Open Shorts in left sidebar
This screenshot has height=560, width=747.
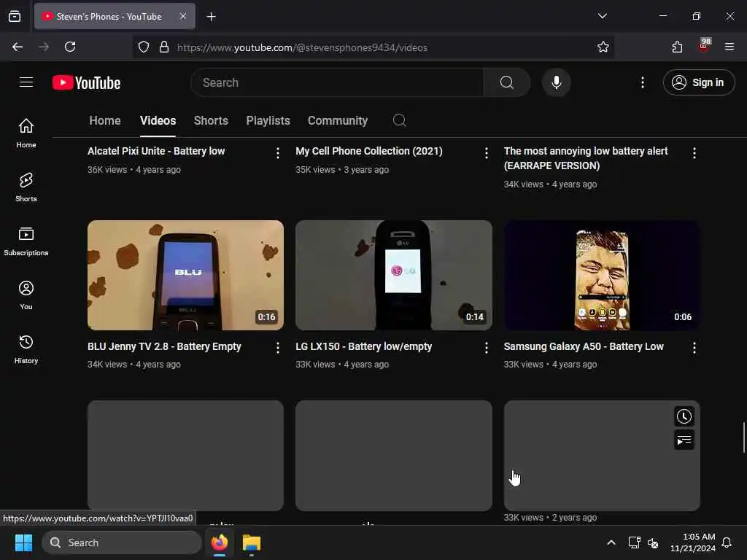pos(26,187)
